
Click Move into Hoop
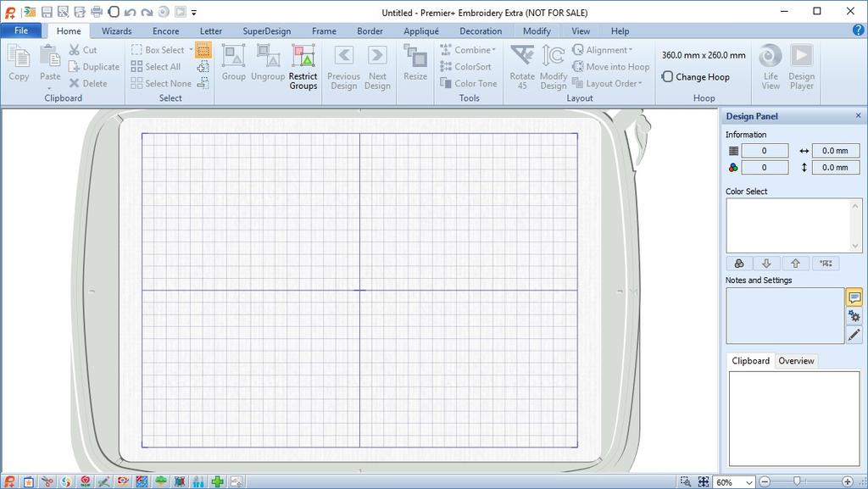pos(610,66)
